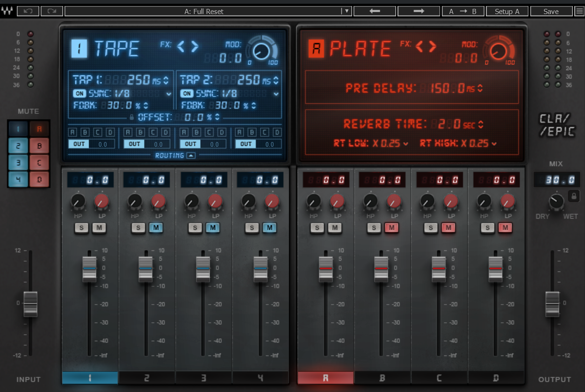Solo delay channel 1 with its S button
The height and width of the screenshot is (392, 585).
80,228
